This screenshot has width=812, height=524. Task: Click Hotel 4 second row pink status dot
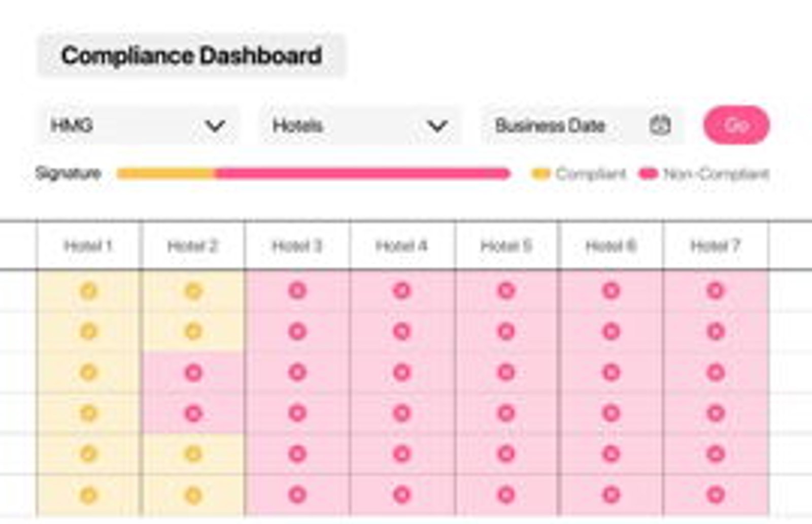[x=401, y=332]
